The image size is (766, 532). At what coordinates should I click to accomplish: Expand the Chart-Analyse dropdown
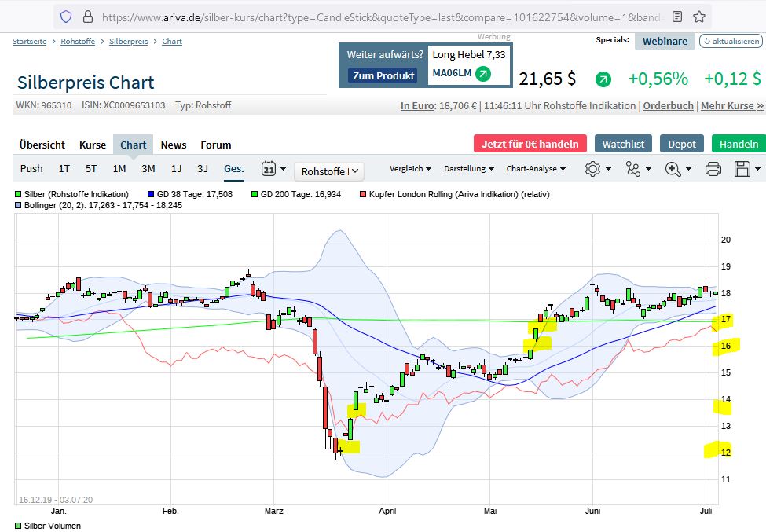pos(536,168)
